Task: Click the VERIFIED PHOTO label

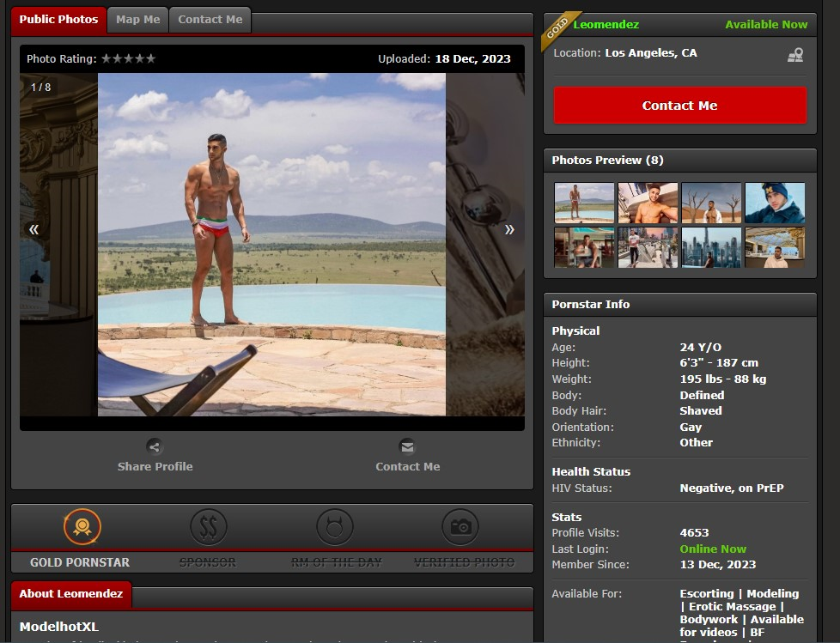Action: pyautogui.click(x=464, y=562)
